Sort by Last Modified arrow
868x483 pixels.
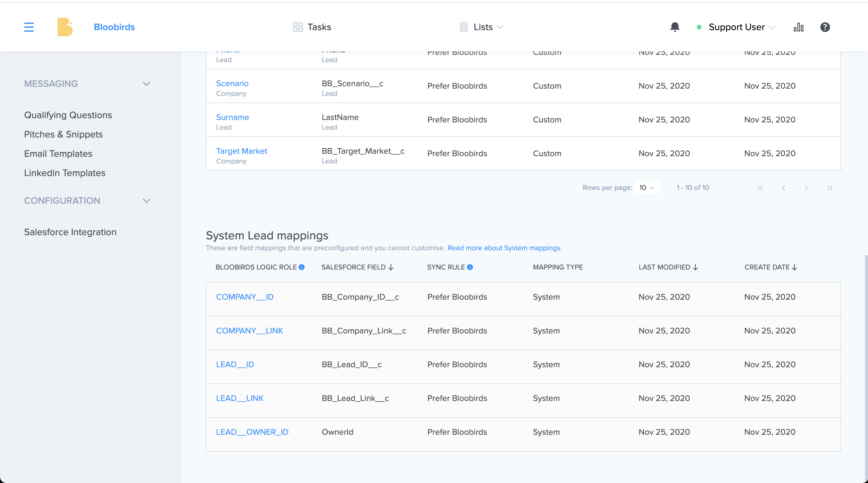pos(695,267)
